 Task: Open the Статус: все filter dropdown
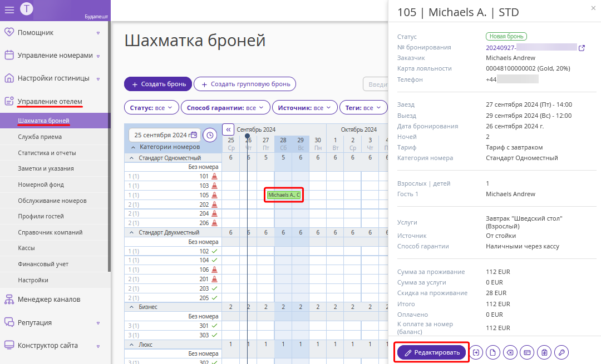pos(151,108)
